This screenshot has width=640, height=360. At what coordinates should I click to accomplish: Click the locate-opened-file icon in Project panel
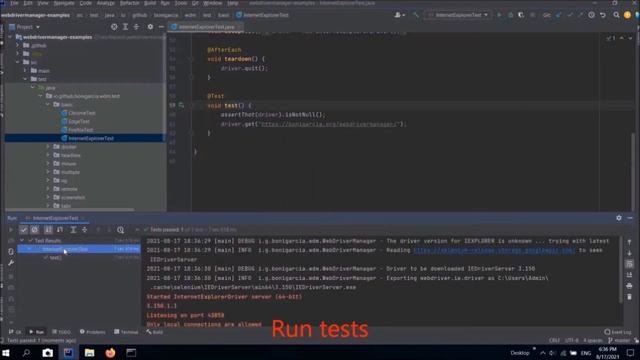114,27
